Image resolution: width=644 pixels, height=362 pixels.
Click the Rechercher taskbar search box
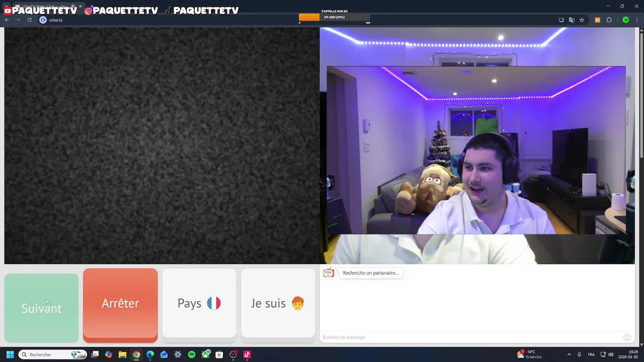(x=53, y=354)
